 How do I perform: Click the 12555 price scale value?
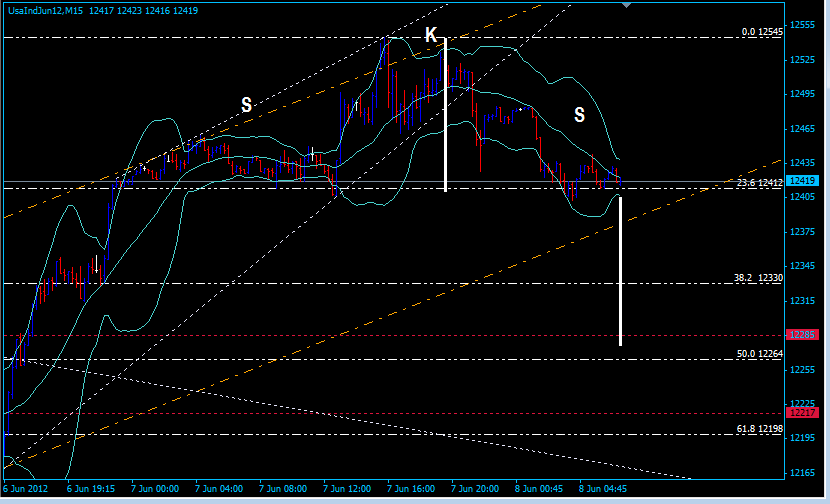[802, 25]
